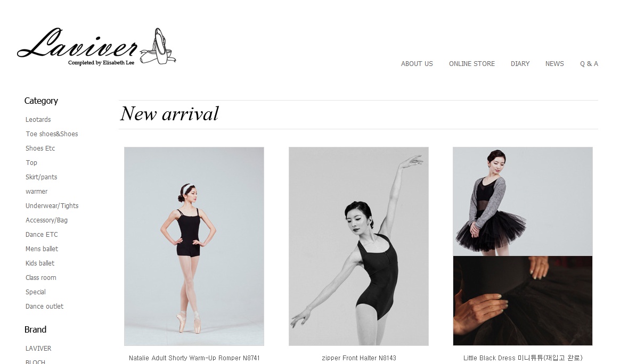This screenshot has height=364, width=628.
Task: Open Underwear/Tights category
Action: pos(52,205)
